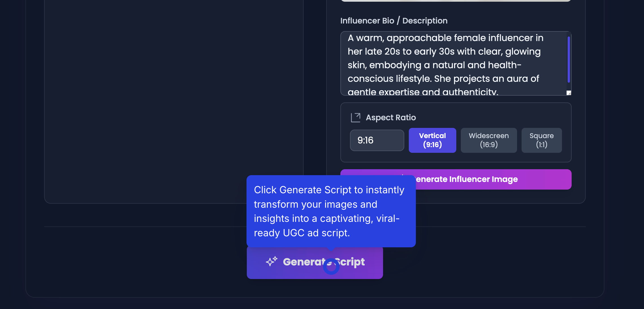Focus the 9:16 custom ratio field
Screen dimensions: 644x309
[x=377, y=140]
